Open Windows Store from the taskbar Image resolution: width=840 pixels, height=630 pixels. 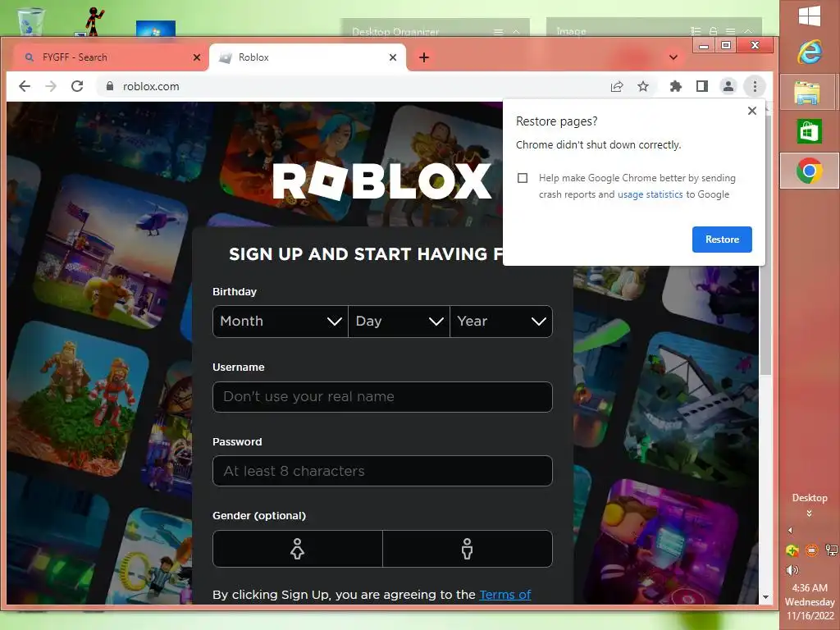[809, 131]
